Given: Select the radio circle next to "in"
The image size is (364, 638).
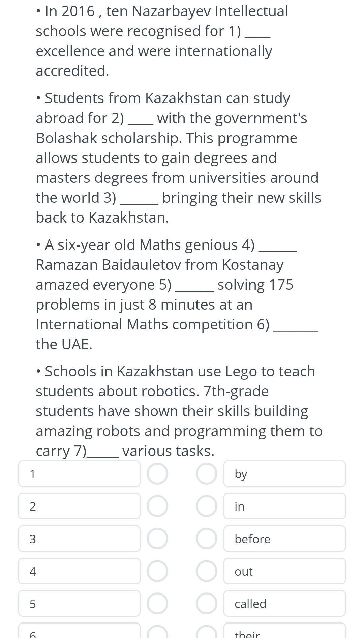Looking at the screenshot, I should pos(207,506).
